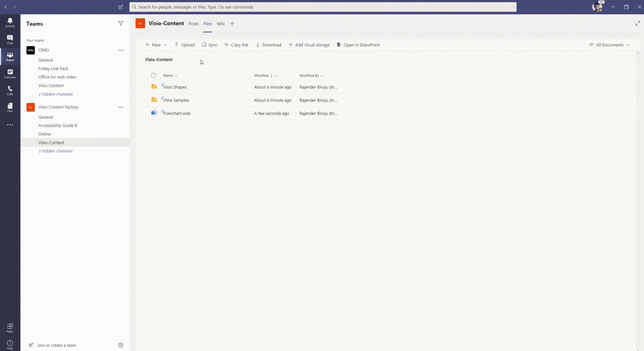Open the Files icon in the rail
Viewport: 644px width, 351px height.
click(x=10, y=107)
